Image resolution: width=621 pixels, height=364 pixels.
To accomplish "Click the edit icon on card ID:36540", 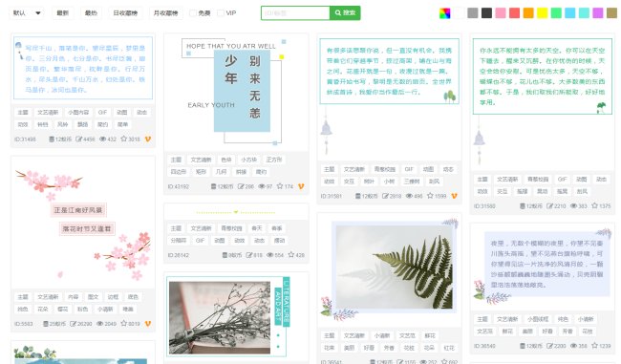I will click(x=549, y=346).
